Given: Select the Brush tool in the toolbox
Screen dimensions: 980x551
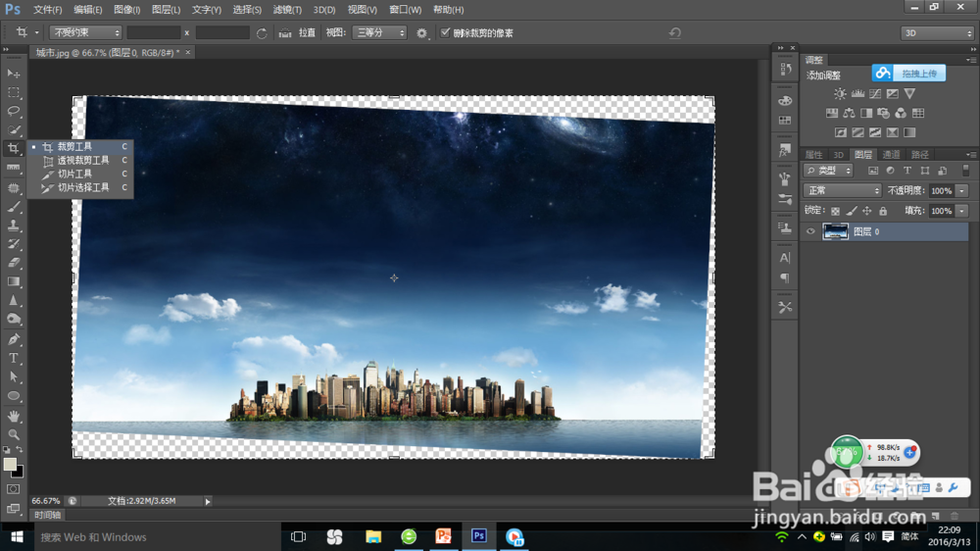Looking at the screenshot, I should tap(13, 207).
